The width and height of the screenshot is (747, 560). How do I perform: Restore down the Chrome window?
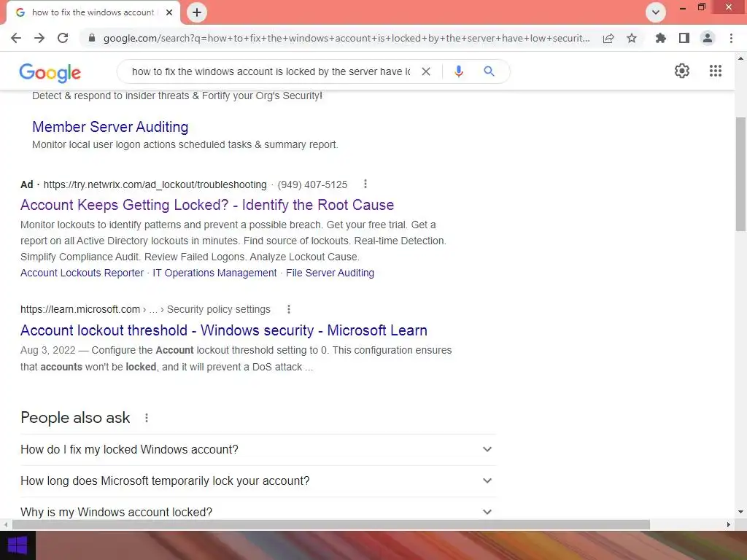click(x=702, y=7)
